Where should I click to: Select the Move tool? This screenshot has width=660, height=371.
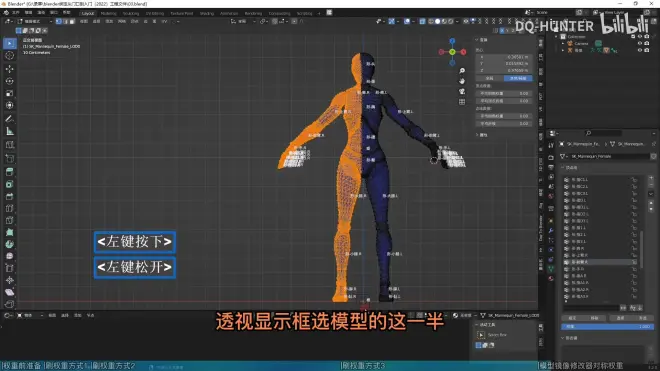tap(10, 69)
